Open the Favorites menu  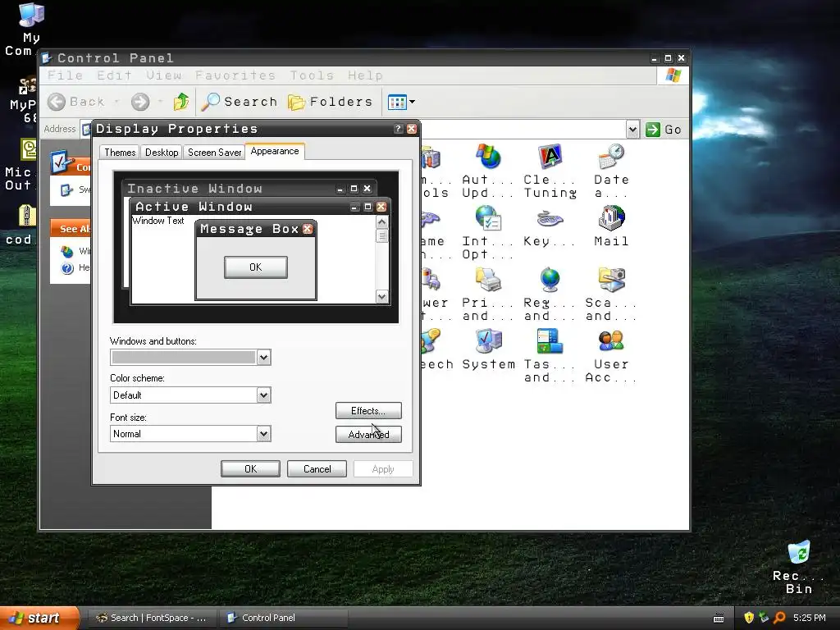click(x=235, y=75)
